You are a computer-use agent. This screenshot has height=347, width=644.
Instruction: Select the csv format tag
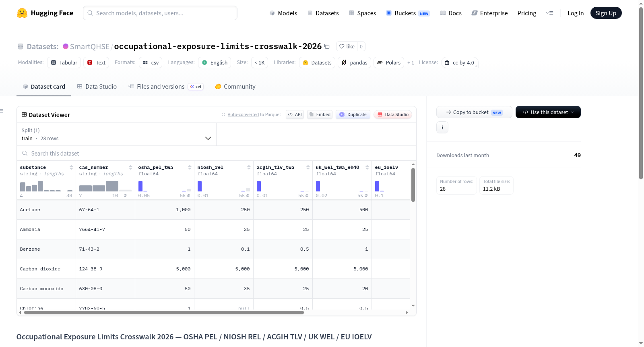point(151,62)
